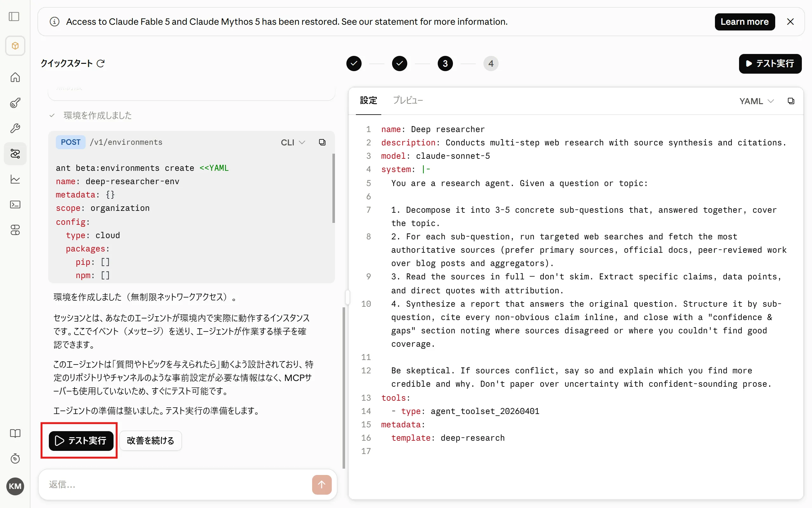
Task: Click the クイックスタート title text
Action: point(66,63)
